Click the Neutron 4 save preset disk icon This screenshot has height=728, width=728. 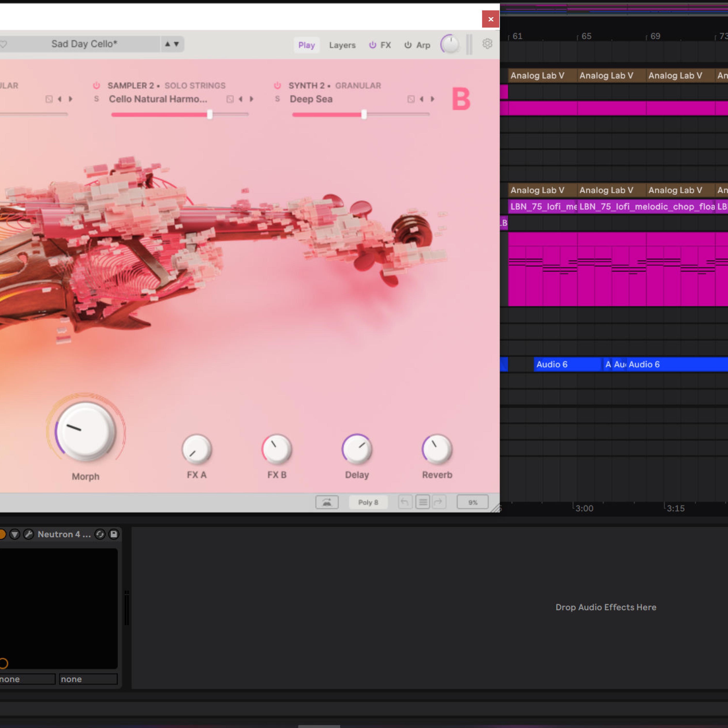click(x=113, y=534)
